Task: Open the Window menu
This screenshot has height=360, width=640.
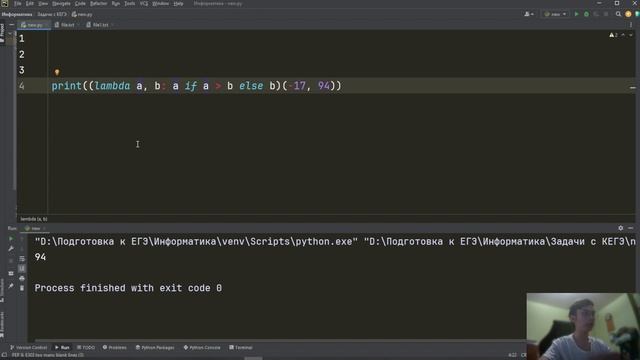Action: tap(160, 4)
